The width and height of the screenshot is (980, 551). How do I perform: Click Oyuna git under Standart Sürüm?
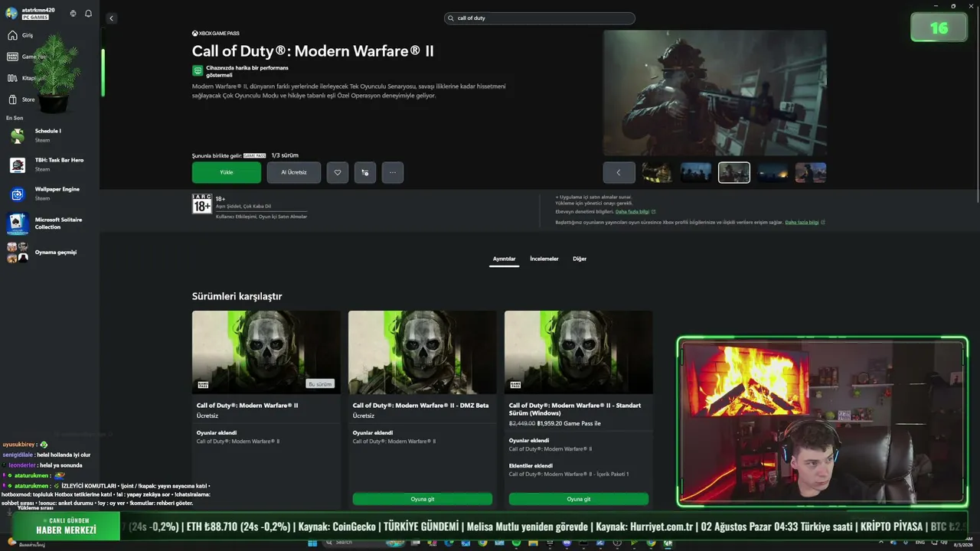[x=579, y=499]
